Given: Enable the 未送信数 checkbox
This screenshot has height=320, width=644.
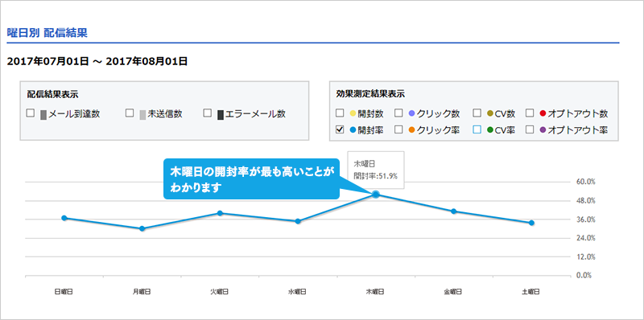Looking at the screenshot, I should tap(130, 113).
